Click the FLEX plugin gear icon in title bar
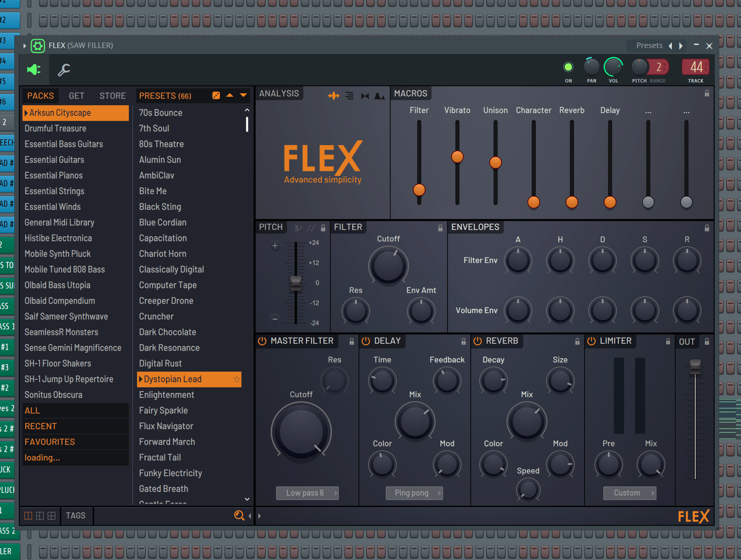 [38, 46]
